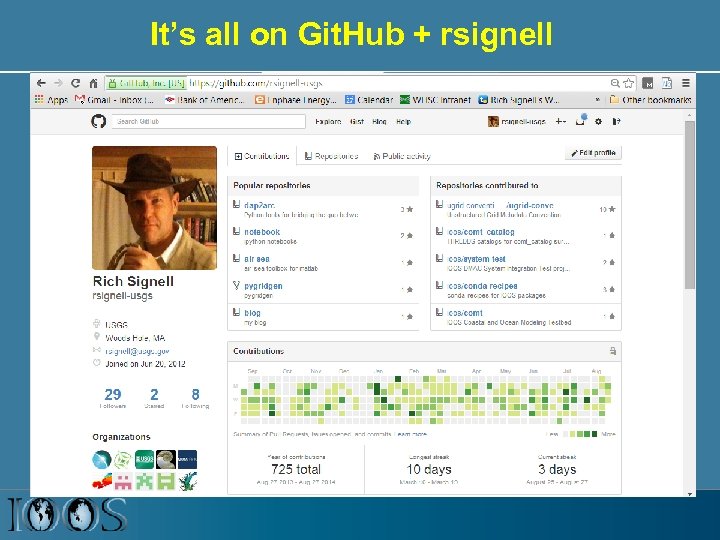Open the ioos/comt_catalog repository

[481, 232]
